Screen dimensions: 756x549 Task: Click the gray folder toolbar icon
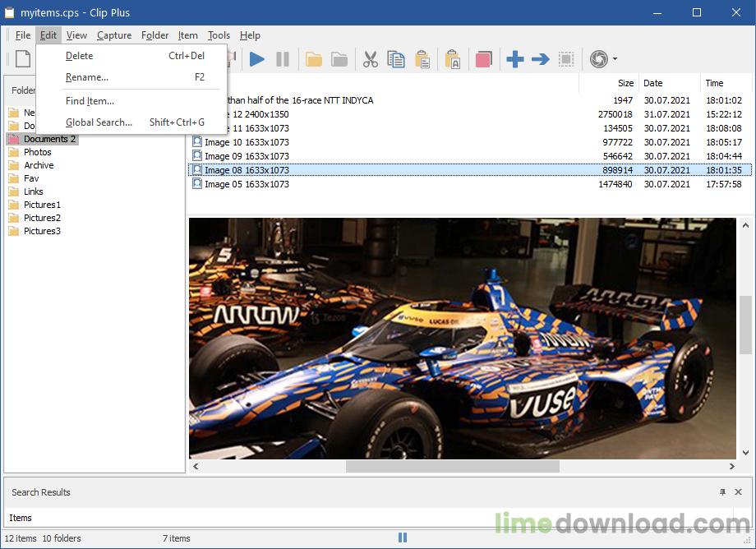[x=339, y=59]
